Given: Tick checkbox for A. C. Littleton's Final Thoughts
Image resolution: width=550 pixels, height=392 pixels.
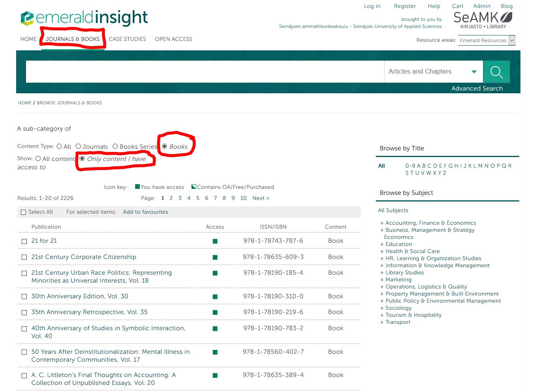Looking at the screenshot, I should click(24, 376).
